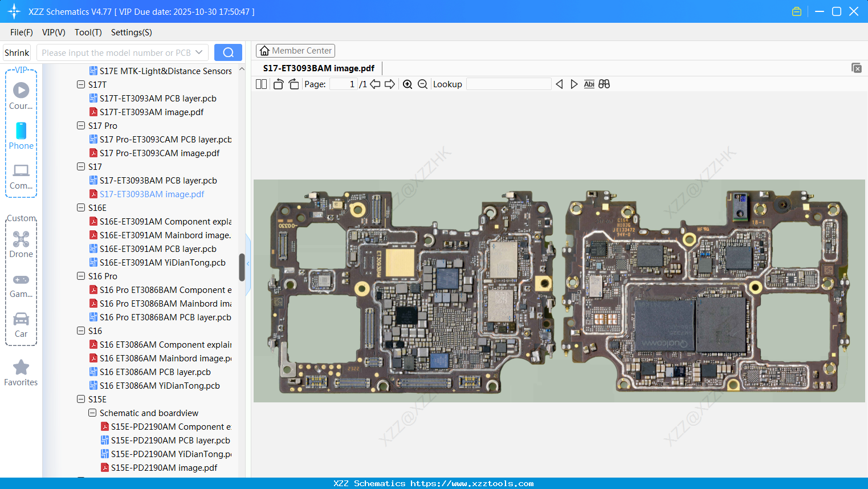
Task: Collapse the S16E tree section
Action: click(81, 207)
